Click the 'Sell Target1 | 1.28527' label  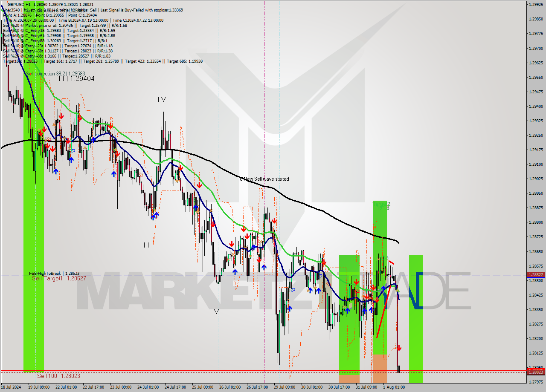pos(59,278)
